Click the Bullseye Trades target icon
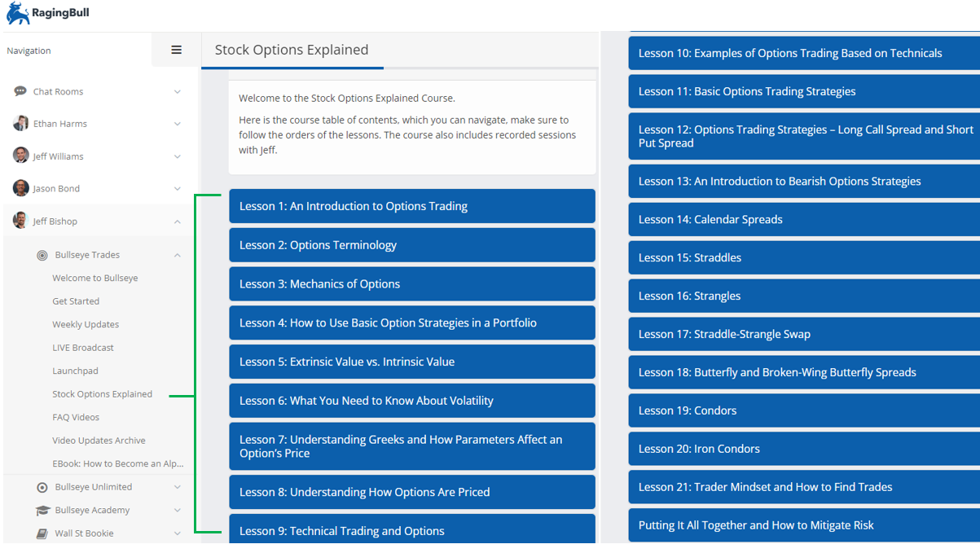980x553 pixels. pyautogui.click(x=42, y=255)
